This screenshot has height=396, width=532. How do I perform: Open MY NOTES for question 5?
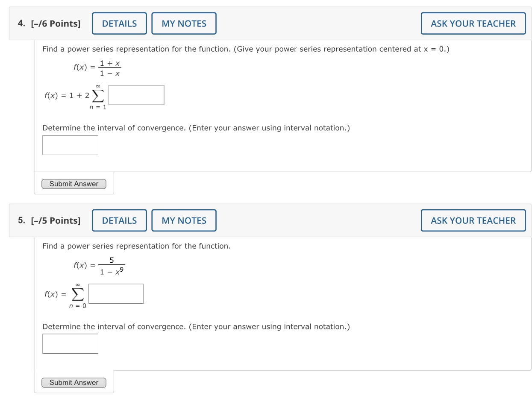[x=184, y=220]
